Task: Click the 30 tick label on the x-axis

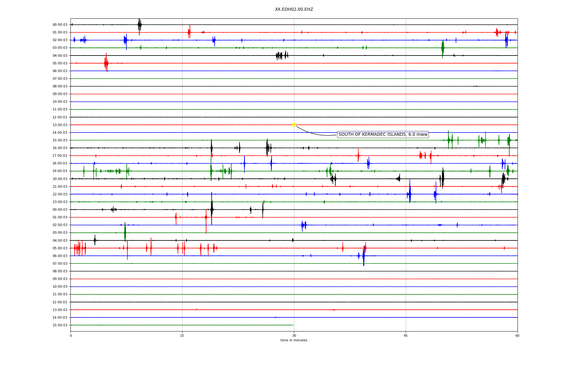Action: pyautogui.click(x=294, y=335)
